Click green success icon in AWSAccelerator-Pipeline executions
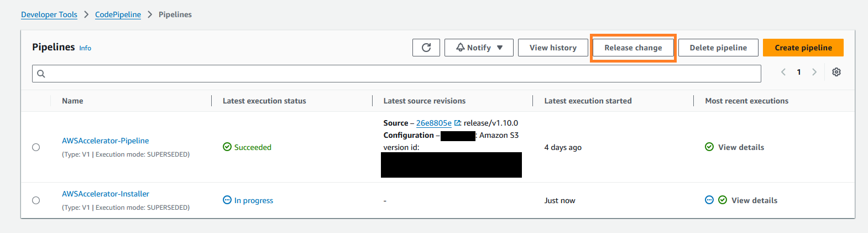 (709, 147)
